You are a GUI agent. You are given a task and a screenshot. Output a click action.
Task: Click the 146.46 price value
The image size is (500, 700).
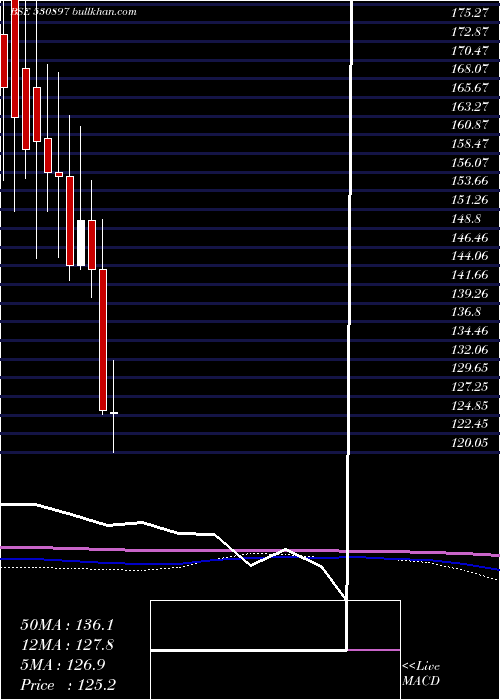[x=470, y=238]
